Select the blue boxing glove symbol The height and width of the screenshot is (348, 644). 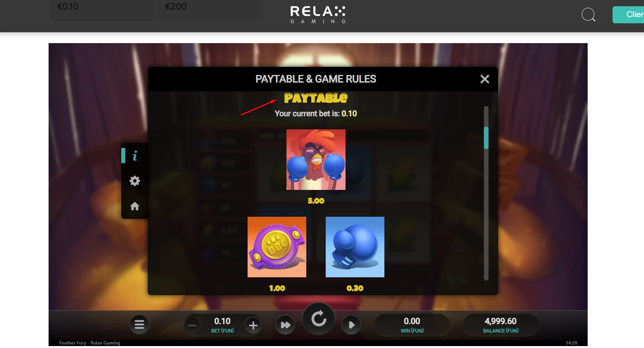[355, 247]
